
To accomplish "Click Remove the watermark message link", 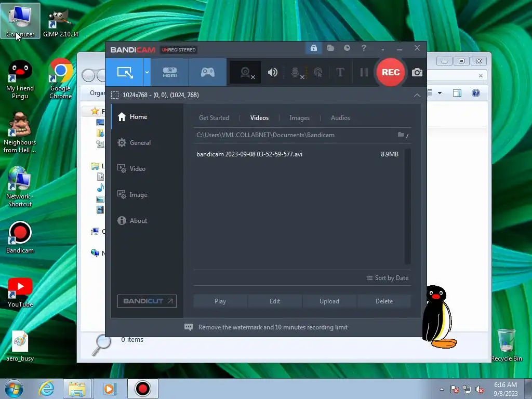I will pyautogui.click(x=273, y=327).
